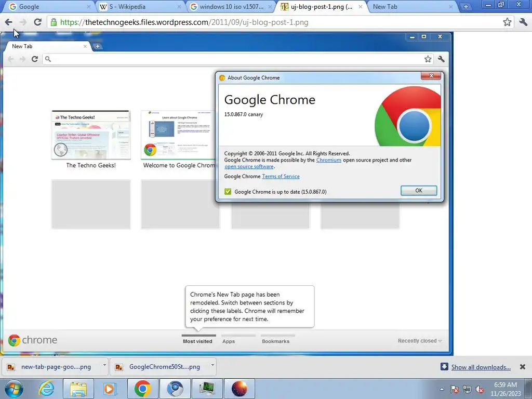Click the wordpress.com URL in the address bar

pos(184,22)
